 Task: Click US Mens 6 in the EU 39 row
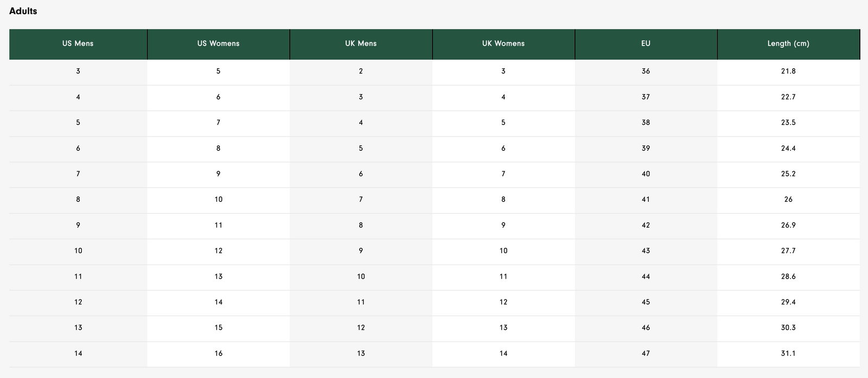pos(78,149)
